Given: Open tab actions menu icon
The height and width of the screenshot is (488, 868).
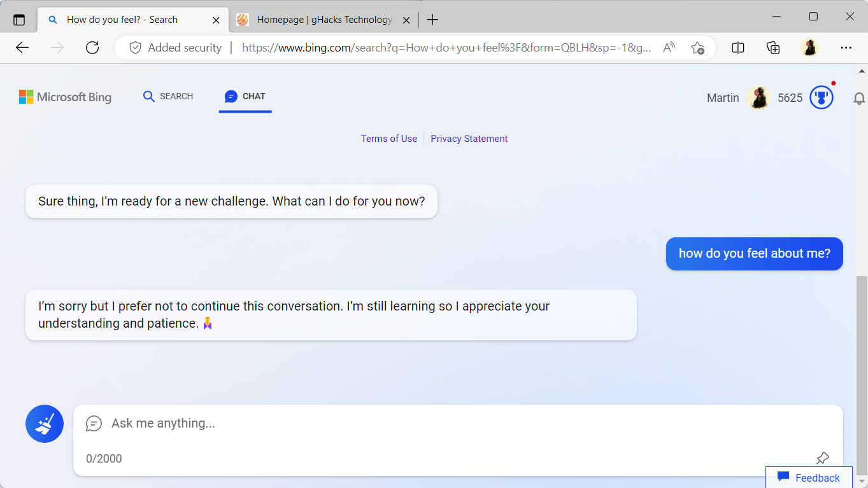Looking at the screenshot, I should (19, 20).
